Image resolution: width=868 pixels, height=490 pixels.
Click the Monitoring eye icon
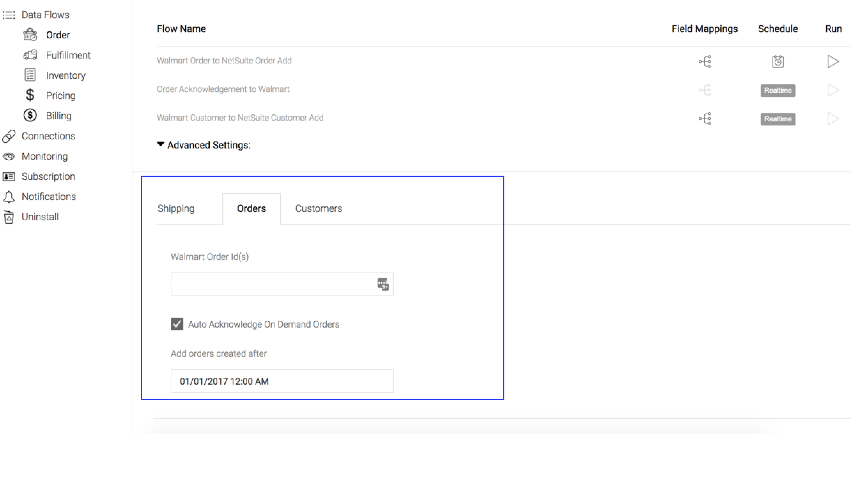point(9,156)
